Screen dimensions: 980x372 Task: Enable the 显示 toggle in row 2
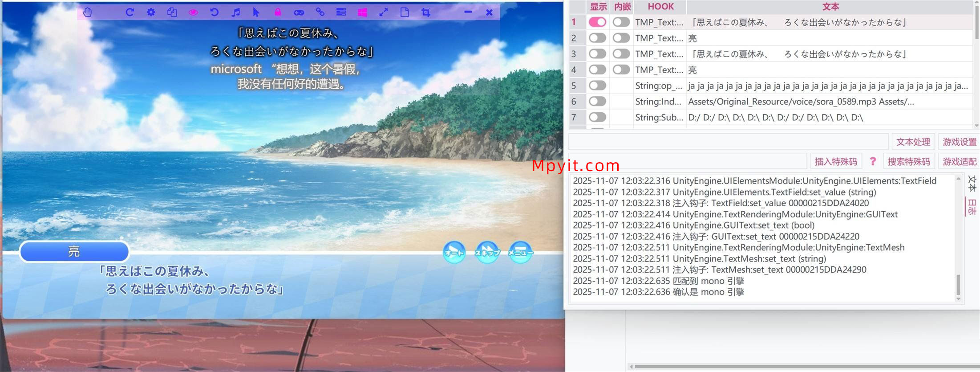tap(597, 38)
